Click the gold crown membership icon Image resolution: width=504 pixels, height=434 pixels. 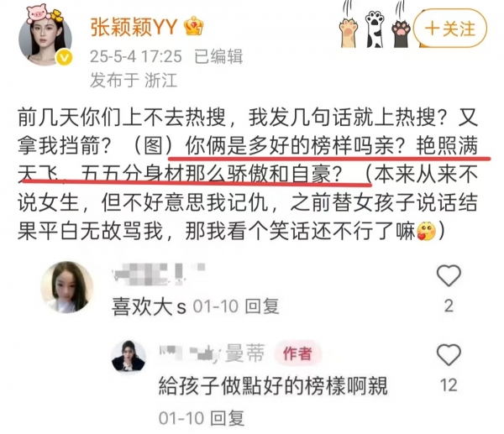pos(193,26)
